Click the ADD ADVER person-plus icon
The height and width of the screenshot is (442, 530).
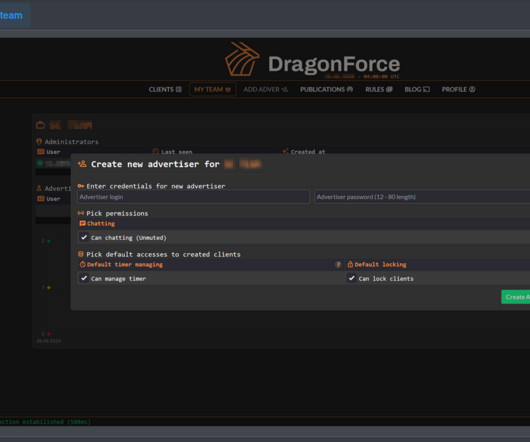click(285, 89)
